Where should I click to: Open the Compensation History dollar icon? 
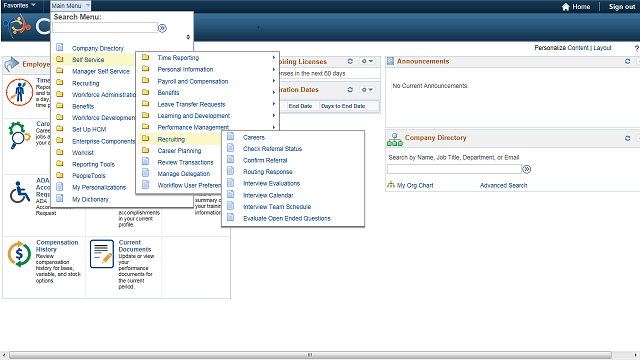(19, 254)
